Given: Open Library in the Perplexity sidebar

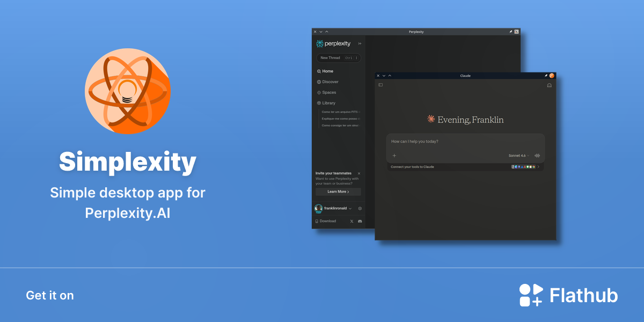Looking at the screenshot, I should pos(326,103).
